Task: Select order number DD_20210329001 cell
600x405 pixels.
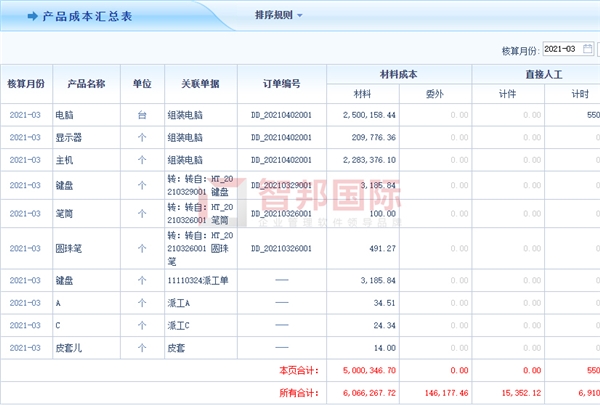Action: coord(283,185)
